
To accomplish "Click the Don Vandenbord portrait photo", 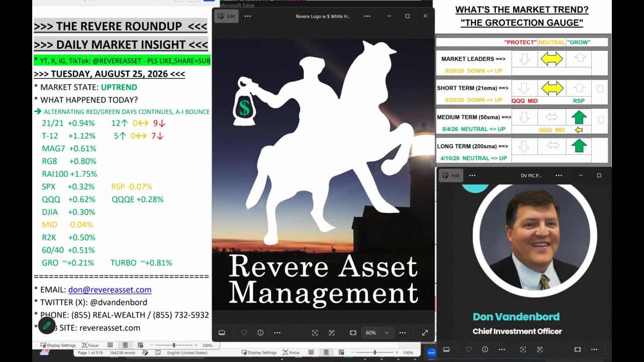I will tap(535, 239).
